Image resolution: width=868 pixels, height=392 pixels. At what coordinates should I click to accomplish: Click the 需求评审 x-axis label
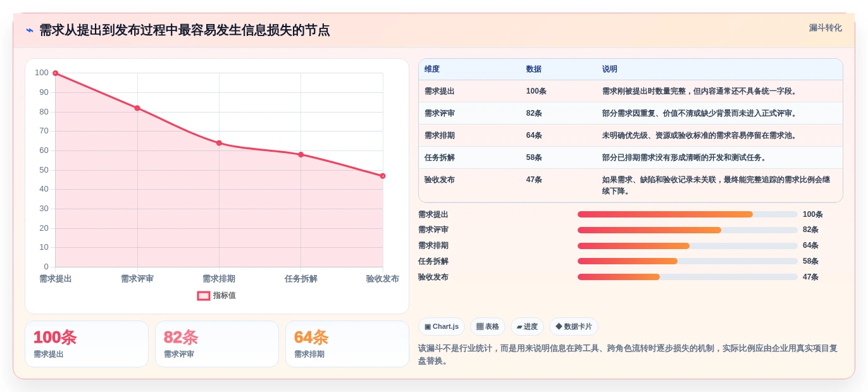tap(137, 279)
